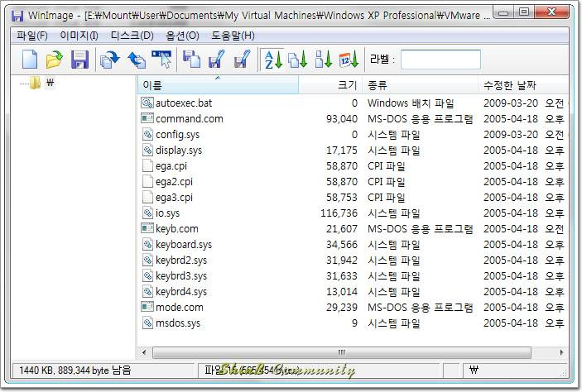Sort by 수정한 날짜 column header
582x392 pixels.
pyautogui.click(x=523, y=85)
